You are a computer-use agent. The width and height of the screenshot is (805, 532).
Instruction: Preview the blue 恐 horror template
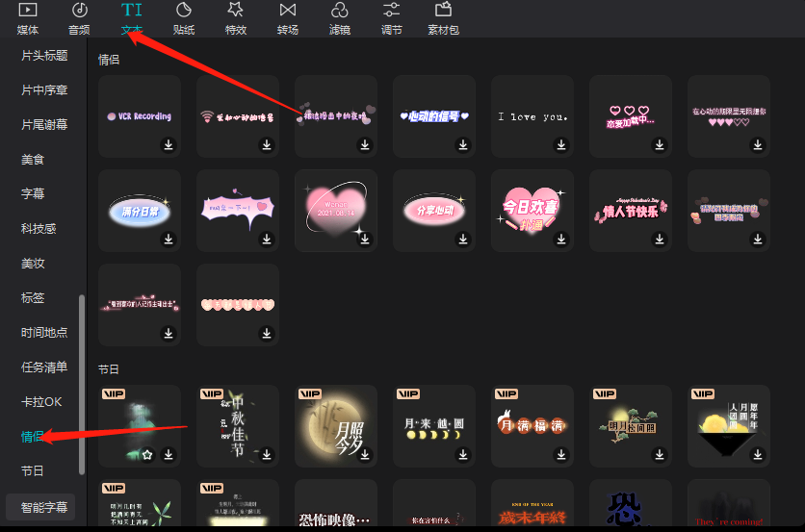pyautogui.click(x=631, y=503)
